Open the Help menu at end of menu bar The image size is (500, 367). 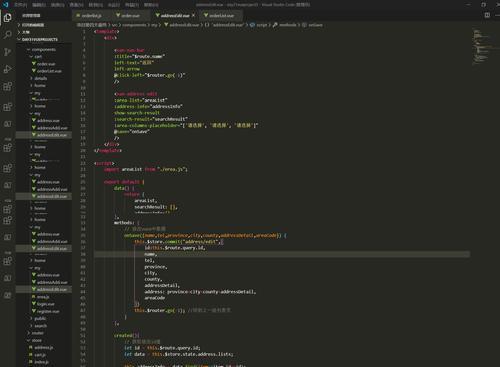click(151, 5)
